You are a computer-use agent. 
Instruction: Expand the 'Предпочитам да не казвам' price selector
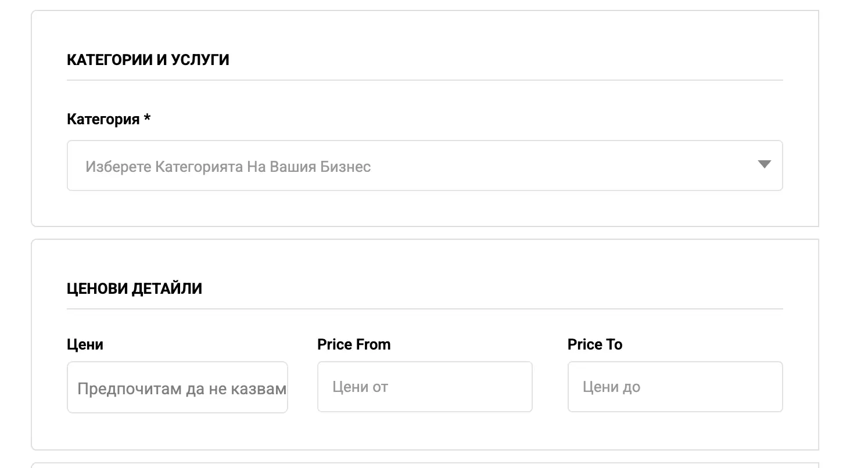point(177,388)
